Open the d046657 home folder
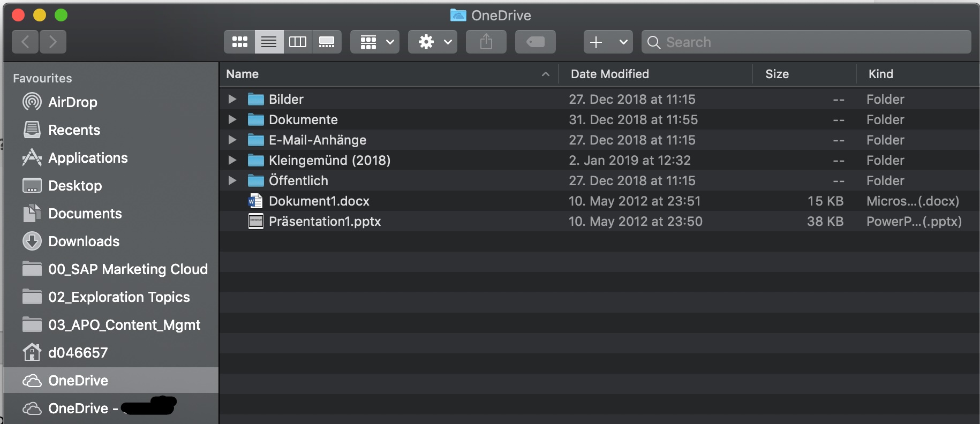Screen dimensions: 980x424 click(111, 352)
